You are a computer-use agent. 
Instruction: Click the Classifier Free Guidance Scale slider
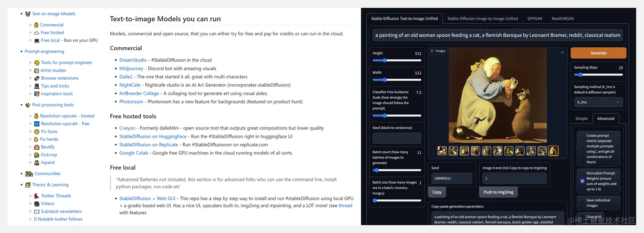click(397, 115)
